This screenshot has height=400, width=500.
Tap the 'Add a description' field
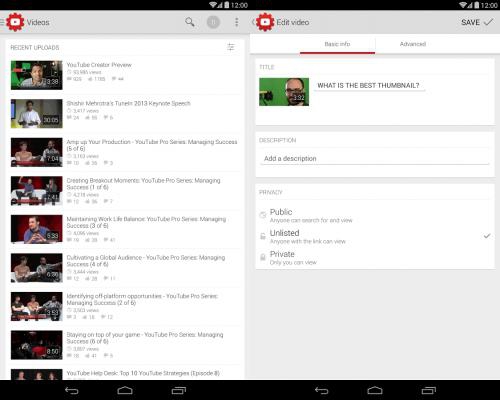(x=375, y=159)
